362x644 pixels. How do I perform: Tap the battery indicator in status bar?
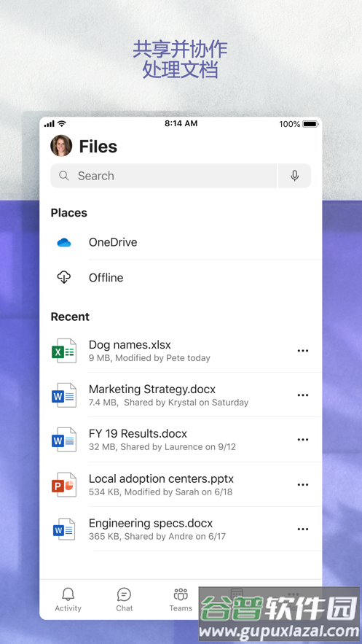(x=311, y=124)
